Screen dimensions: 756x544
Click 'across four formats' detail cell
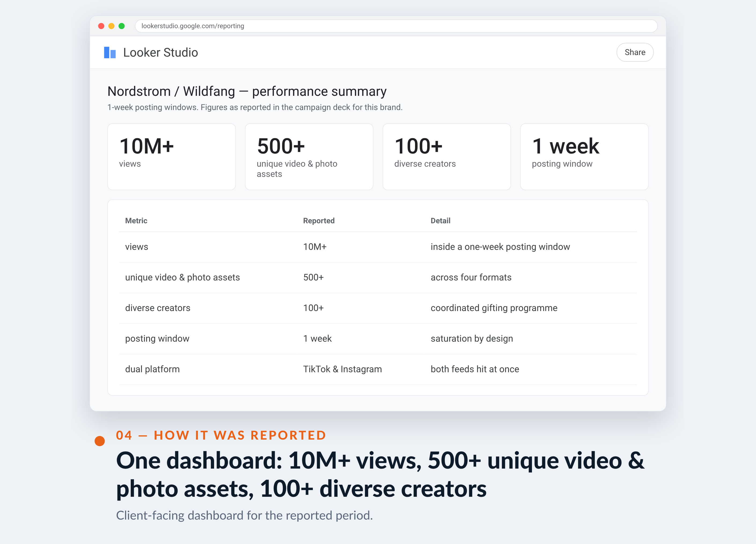pyautogui.click(x=471, y=278)
